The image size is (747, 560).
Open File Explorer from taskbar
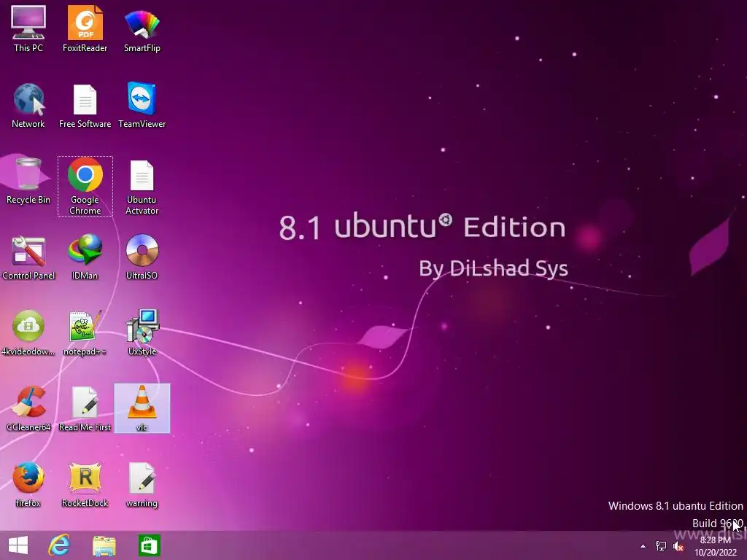point(104,545)
